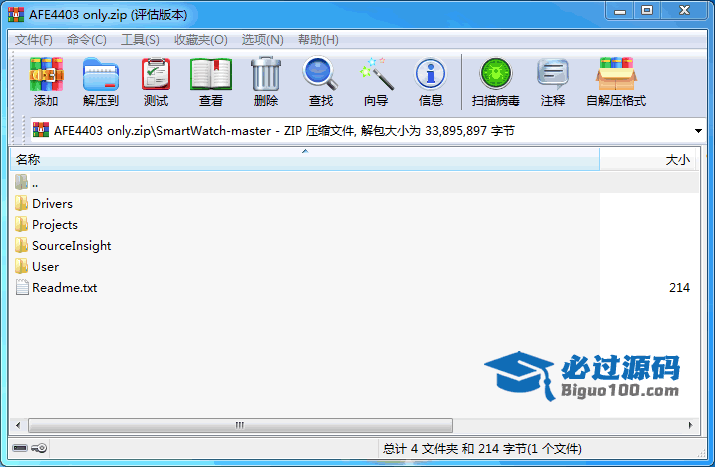The image size is (715, 467).
Task: Select the Readme.txt file name
Action: (64, 287)
